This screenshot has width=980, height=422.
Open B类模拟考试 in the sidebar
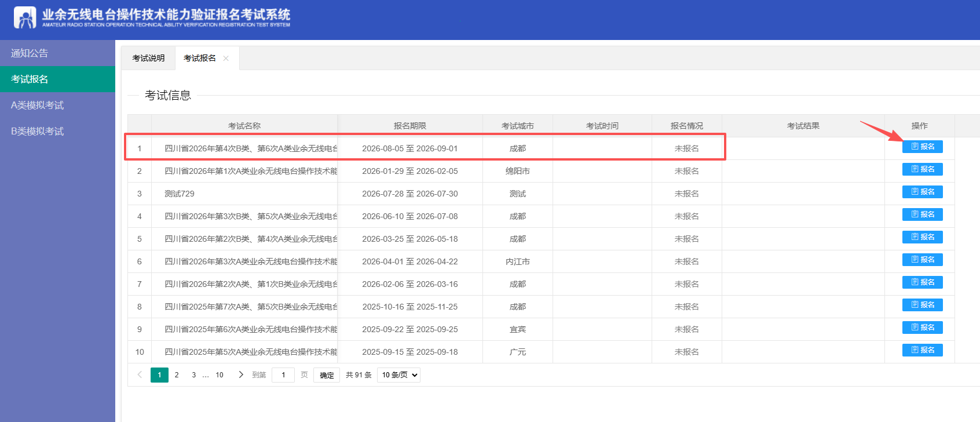pos(57,131)
